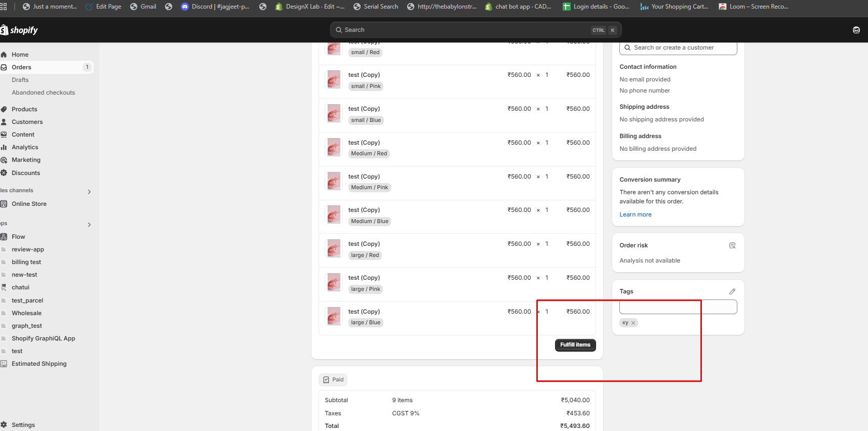Click the browser apps grid icon

tap(3, 7)
